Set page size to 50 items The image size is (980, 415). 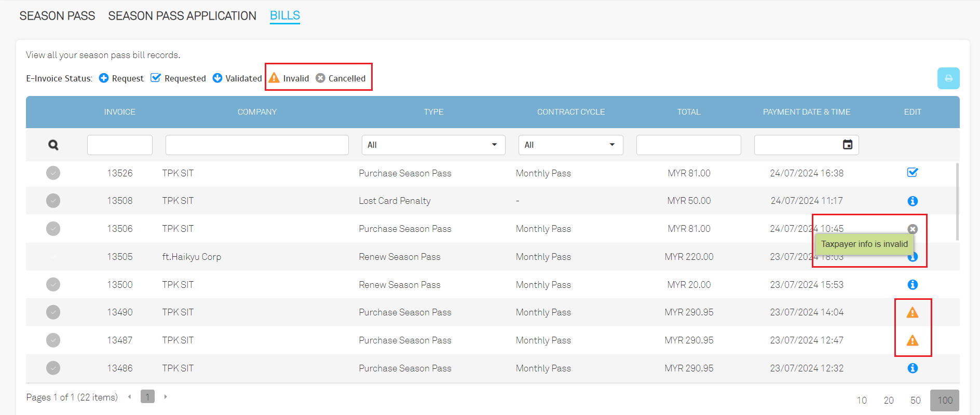(915, 400)
